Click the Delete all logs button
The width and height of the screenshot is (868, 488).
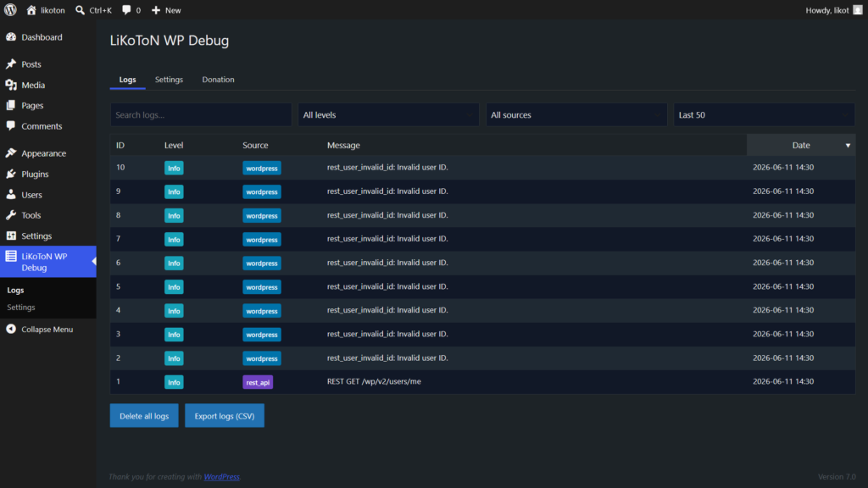(x=144, y=416)
